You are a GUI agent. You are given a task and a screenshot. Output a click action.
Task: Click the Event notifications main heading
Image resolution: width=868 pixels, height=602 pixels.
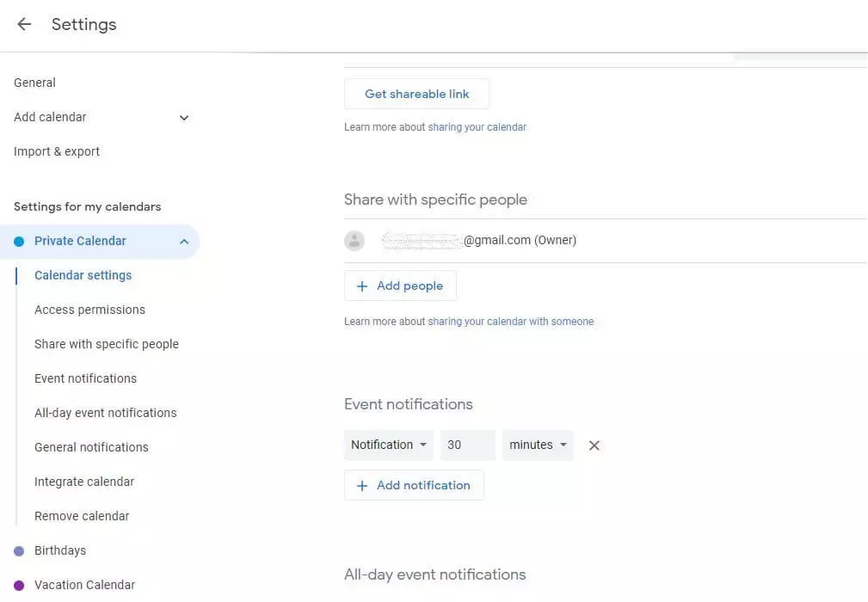coord(409,404)
